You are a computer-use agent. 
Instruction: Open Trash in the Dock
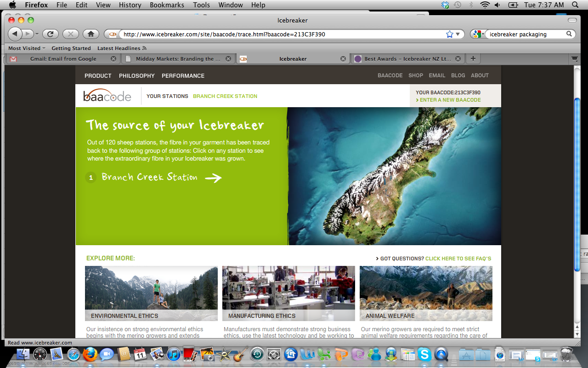coord(566,354)
